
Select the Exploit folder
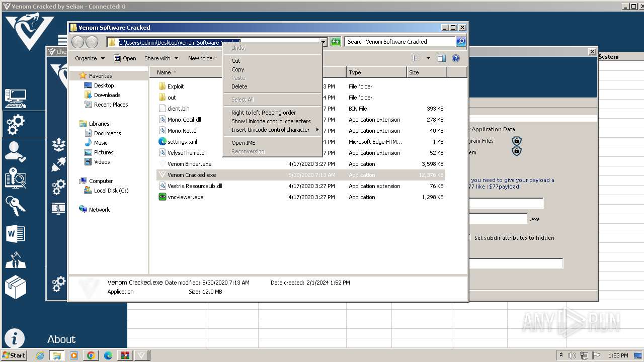pyautogui.click(x=176, y=86)
